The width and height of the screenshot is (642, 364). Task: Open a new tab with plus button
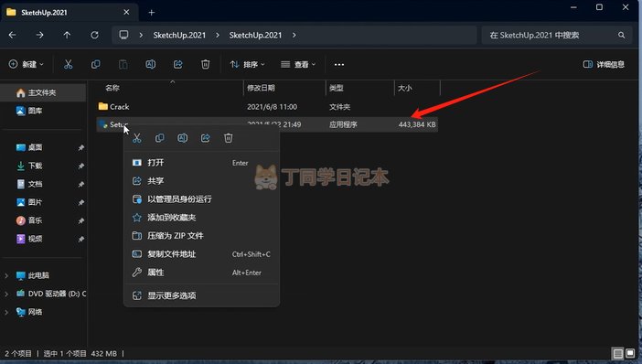152,12
